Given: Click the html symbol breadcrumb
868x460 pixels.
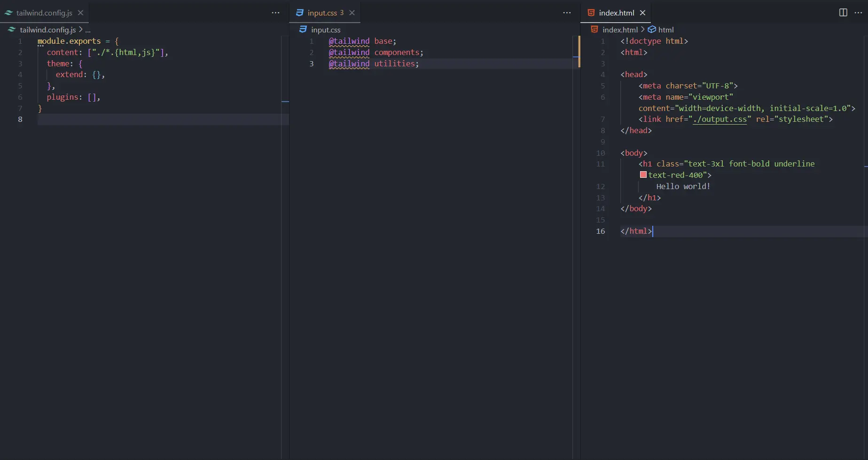Looking at the screenshot, I should click(x=665, y=30).
